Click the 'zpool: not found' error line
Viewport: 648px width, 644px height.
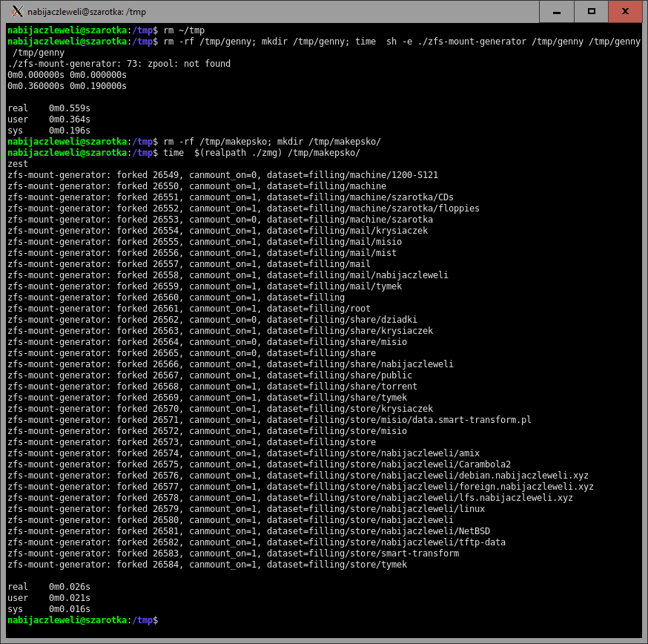click(x=119, y=64)
